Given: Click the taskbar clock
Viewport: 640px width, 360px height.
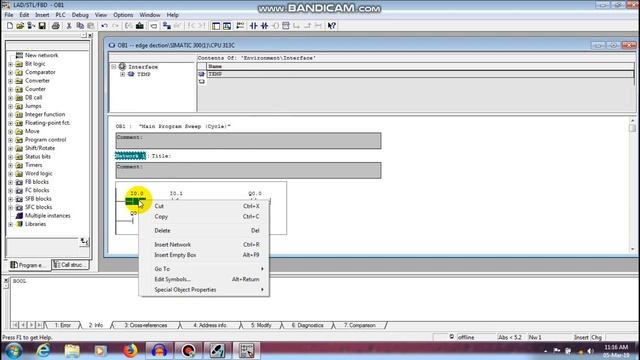Looking at the screenshot, I should click(616, 351).
